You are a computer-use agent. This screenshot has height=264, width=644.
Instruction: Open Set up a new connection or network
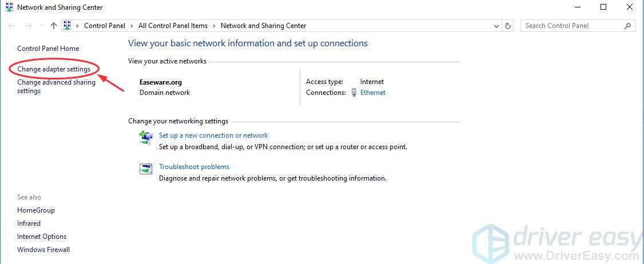[x=213, y=135]
